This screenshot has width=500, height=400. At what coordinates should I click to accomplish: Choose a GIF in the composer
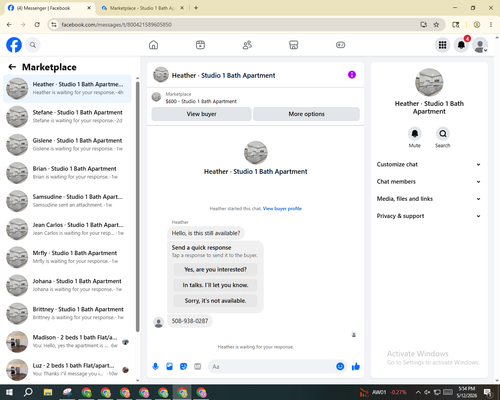coord(198,367)
